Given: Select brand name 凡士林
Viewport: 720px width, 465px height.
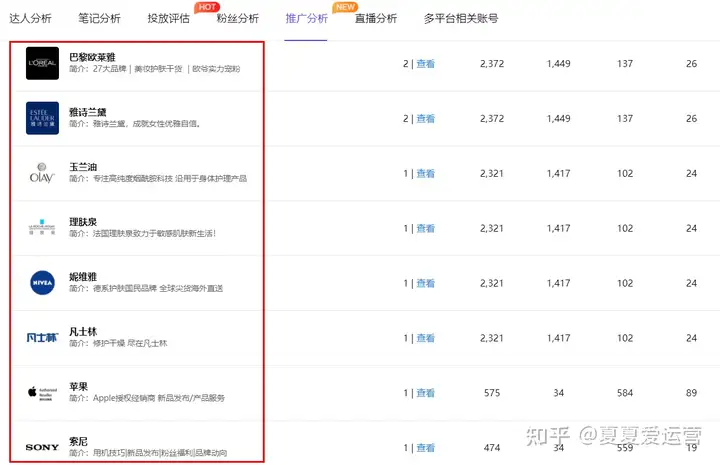Looking at the screenshot, I should point(83,331).
